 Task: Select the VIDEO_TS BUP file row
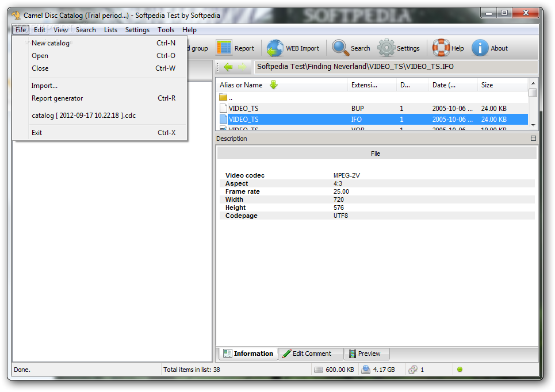coord(372,108)
